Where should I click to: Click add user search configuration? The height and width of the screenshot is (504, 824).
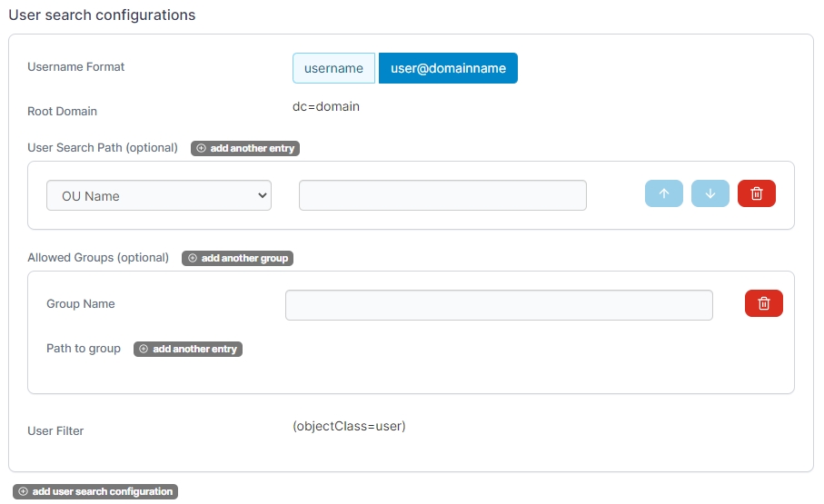click(x=95, y=491)
